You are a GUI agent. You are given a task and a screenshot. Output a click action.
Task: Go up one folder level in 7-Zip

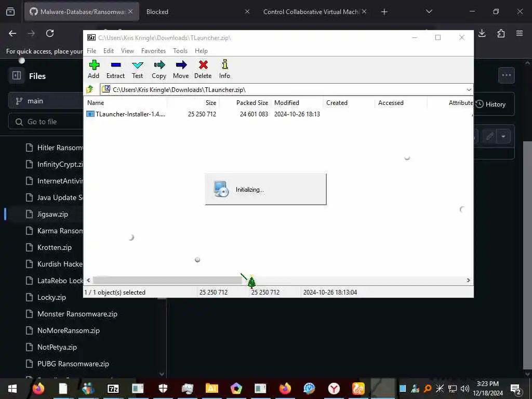[x=90, y=89]
